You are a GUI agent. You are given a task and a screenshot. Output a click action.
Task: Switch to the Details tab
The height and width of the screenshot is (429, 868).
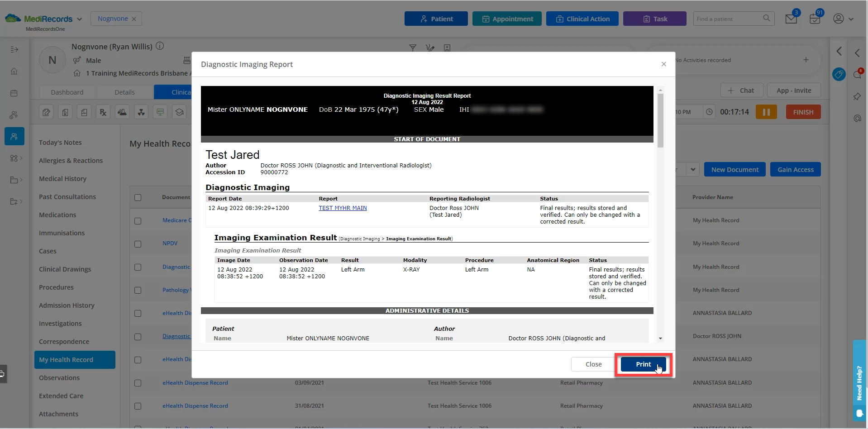point(124,92)
